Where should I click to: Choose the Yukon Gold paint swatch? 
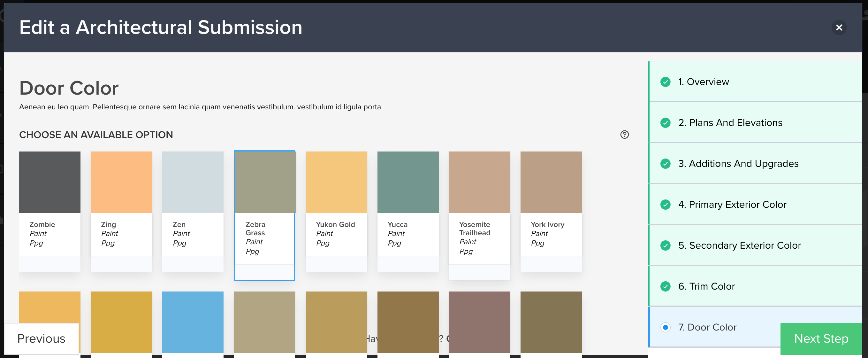point(336,182)
